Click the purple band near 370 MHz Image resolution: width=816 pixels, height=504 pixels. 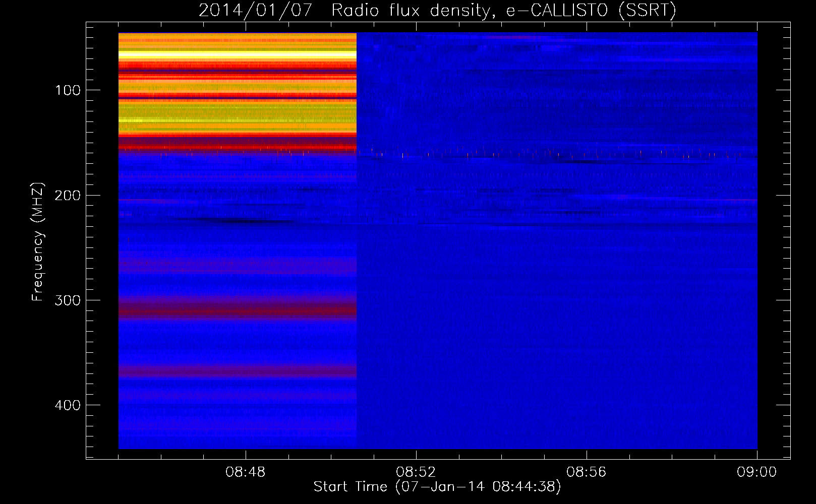click(238, 372)
